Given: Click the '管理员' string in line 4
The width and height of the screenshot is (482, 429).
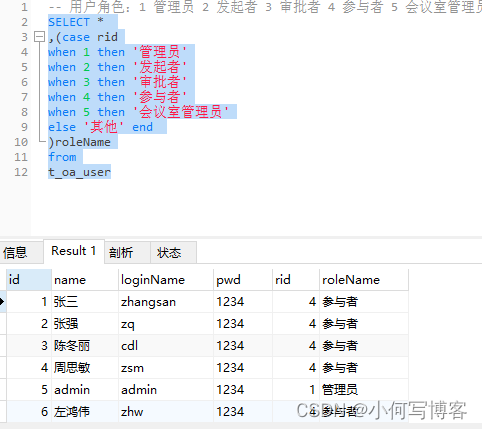Looking at the screenshot, I should coord(160,52).
